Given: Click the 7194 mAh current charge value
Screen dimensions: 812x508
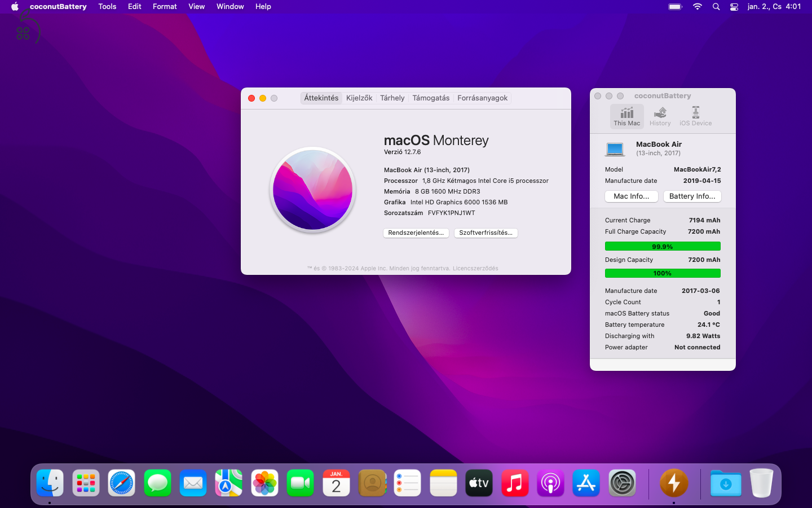Looking at the screenshot, I should pyautogui.click(x=704, y=221).
